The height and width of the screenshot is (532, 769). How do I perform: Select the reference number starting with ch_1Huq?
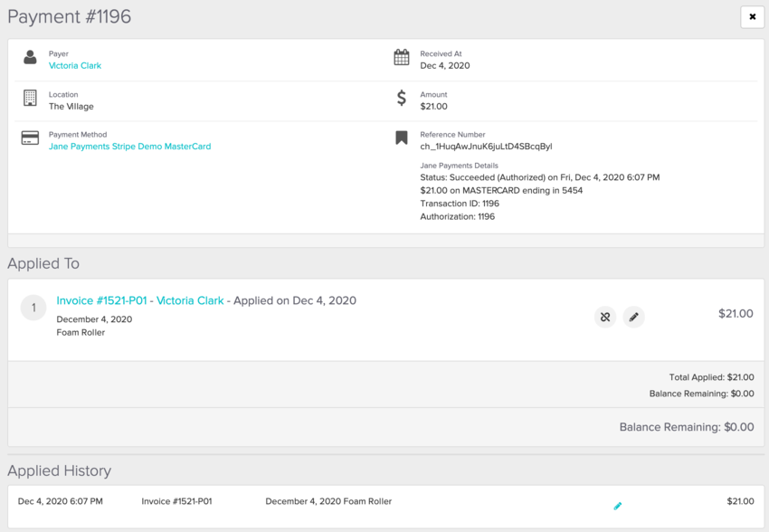pyautogui.click(x=486, y=147)
